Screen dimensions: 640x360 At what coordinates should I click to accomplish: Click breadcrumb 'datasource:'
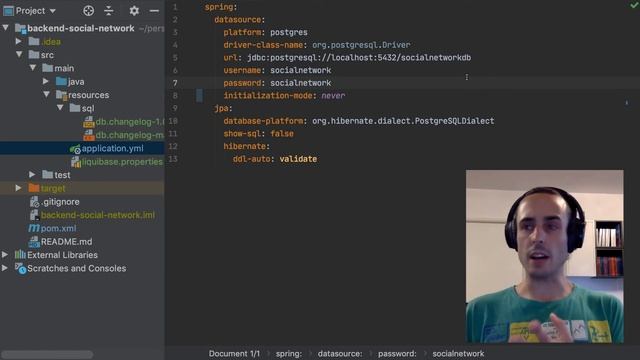(340, 353)
